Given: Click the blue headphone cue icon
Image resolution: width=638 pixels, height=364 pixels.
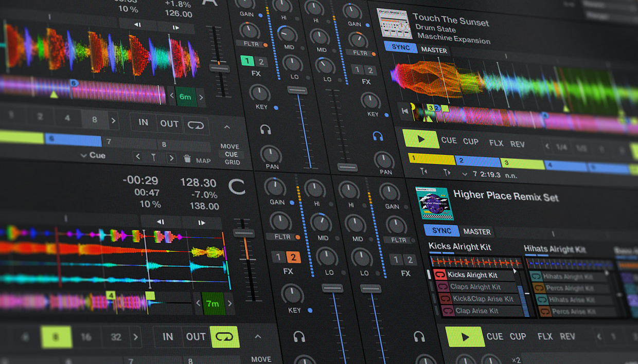Looking at the screenshot, I should (x=378, y=136).
